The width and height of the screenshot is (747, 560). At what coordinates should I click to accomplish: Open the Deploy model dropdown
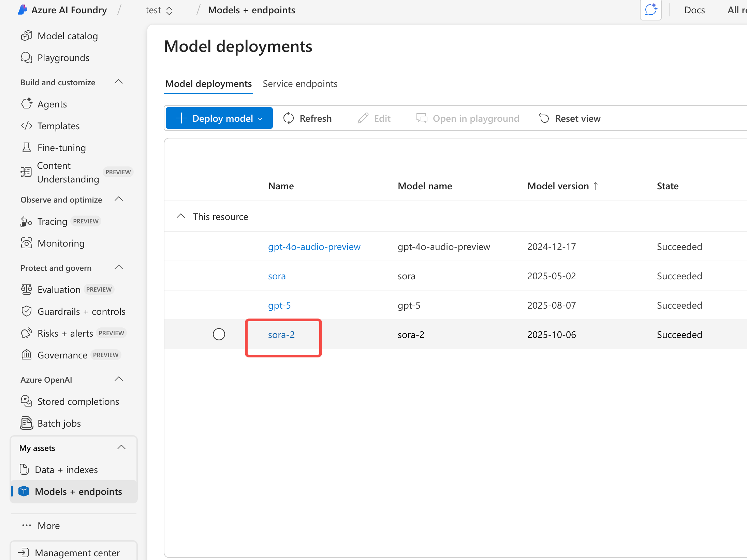219,118
